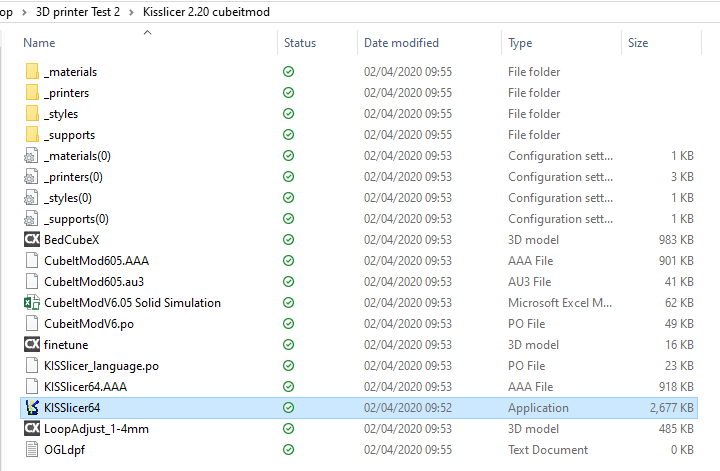Toggle the sort arrow above Name column
This screenshot has width=720, height=471.
coord(147,33)
